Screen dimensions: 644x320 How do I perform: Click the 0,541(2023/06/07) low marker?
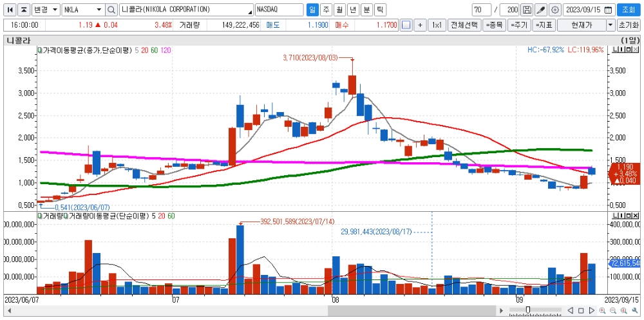tap(82, 207)
